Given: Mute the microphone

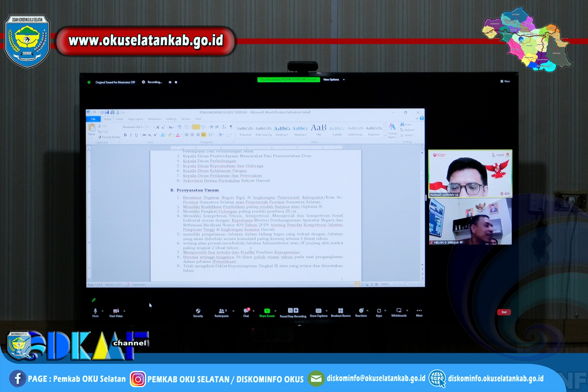Looking at the screenshot, I should coord(96,311).
